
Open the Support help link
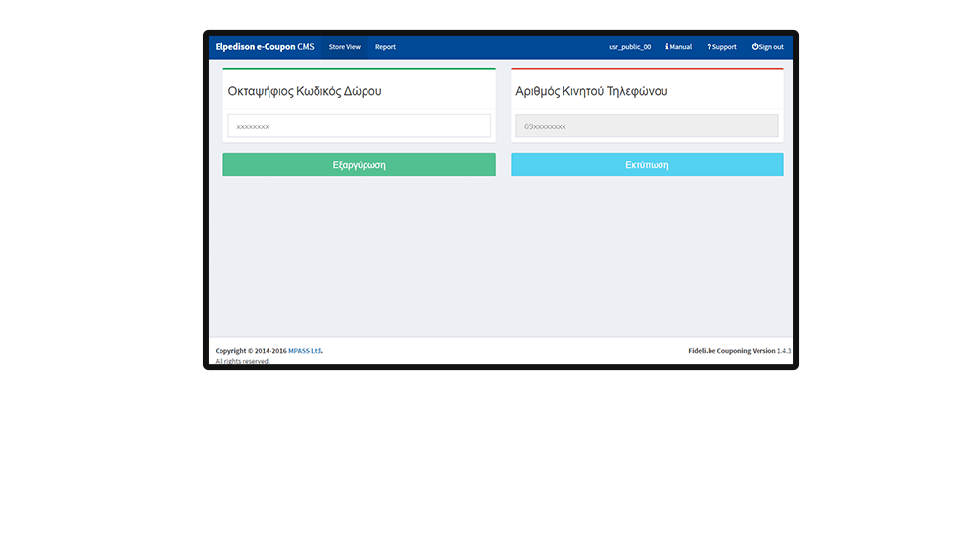tap(721, 47)
